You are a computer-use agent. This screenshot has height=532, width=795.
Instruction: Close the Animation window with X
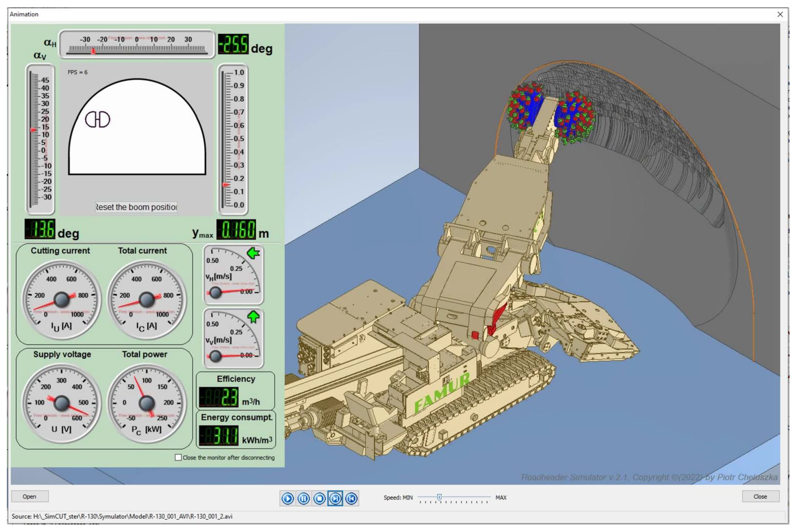[x=780, y=14]
